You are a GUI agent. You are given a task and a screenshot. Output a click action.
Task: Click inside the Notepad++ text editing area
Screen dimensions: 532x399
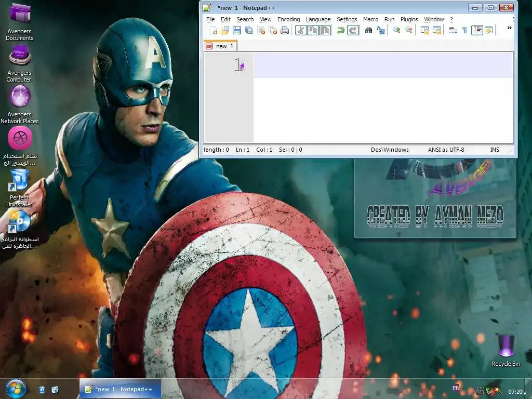click(x=383, y=97)
